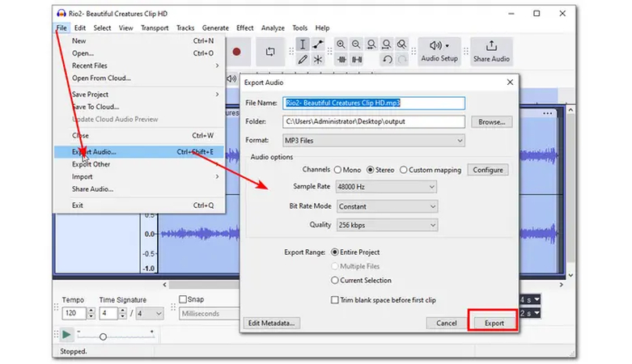
Task: Click the File Name input field
Action: pyautogui.click(x=374, y=103)
